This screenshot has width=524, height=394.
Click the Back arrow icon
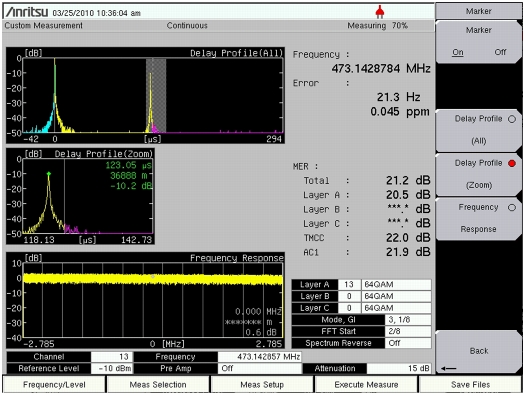[x=448, y=368]
